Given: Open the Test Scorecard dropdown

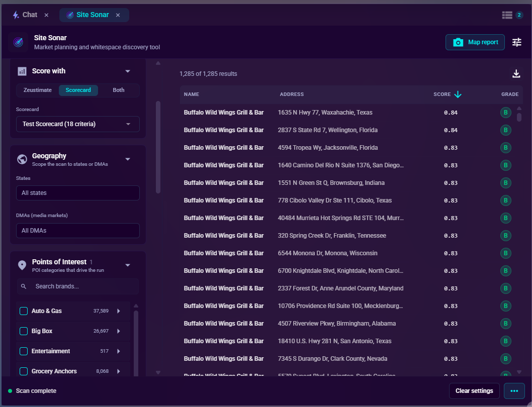Looking at the screenshot, I should 78,124.
